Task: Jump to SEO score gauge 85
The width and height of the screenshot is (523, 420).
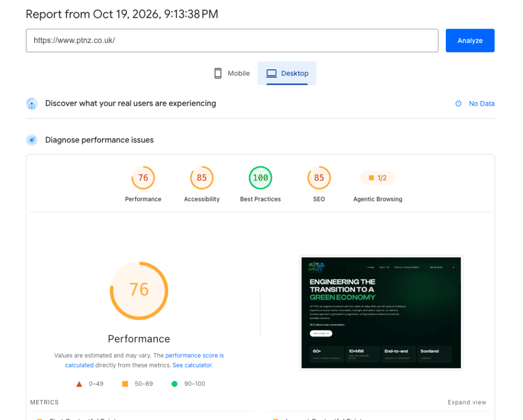Action: tap(319, 178)
